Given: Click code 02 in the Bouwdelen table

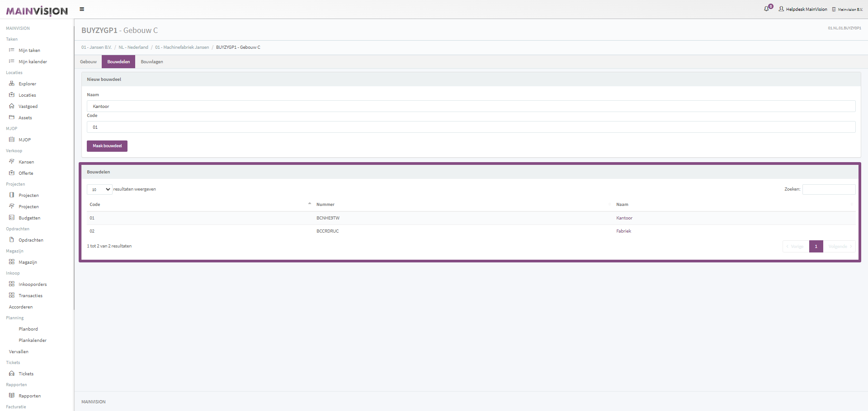Looking at the screenshot, I should coord(92,231).
